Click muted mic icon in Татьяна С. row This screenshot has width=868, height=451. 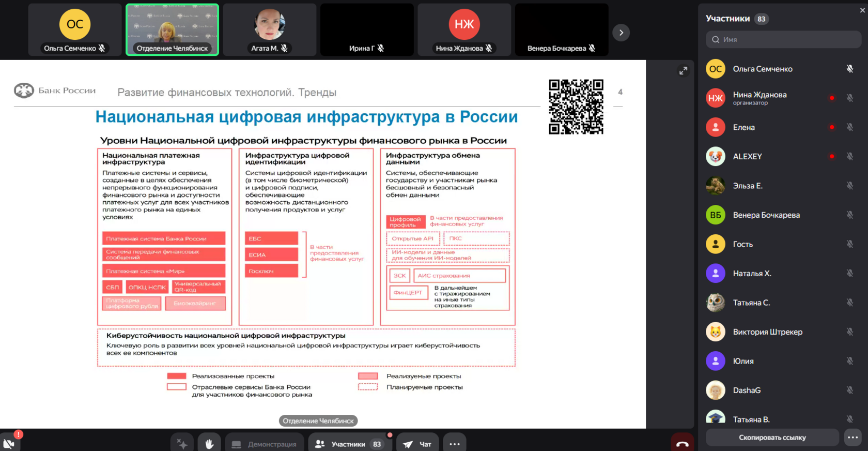[850, 303]
